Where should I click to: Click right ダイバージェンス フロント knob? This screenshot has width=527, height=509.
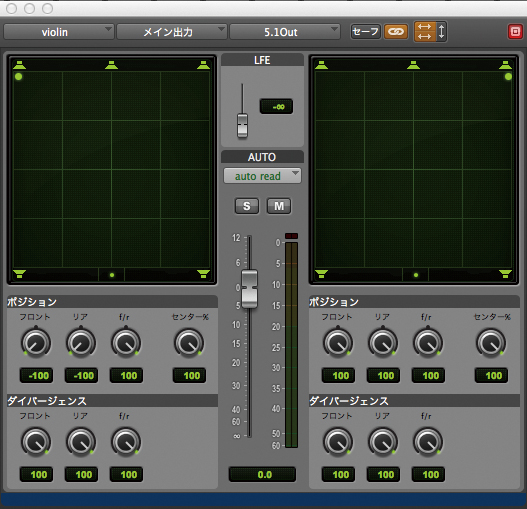338,442
